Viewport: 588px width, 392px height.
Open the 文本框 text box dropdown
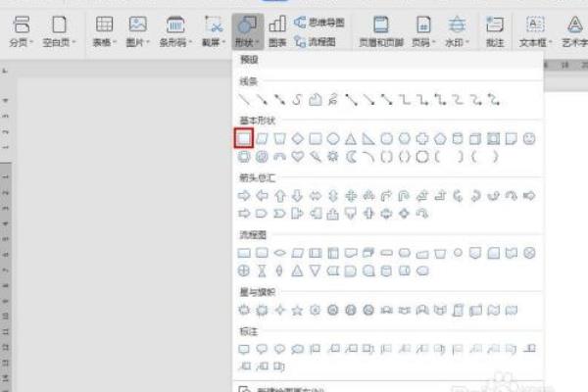(x=535, y=31)
